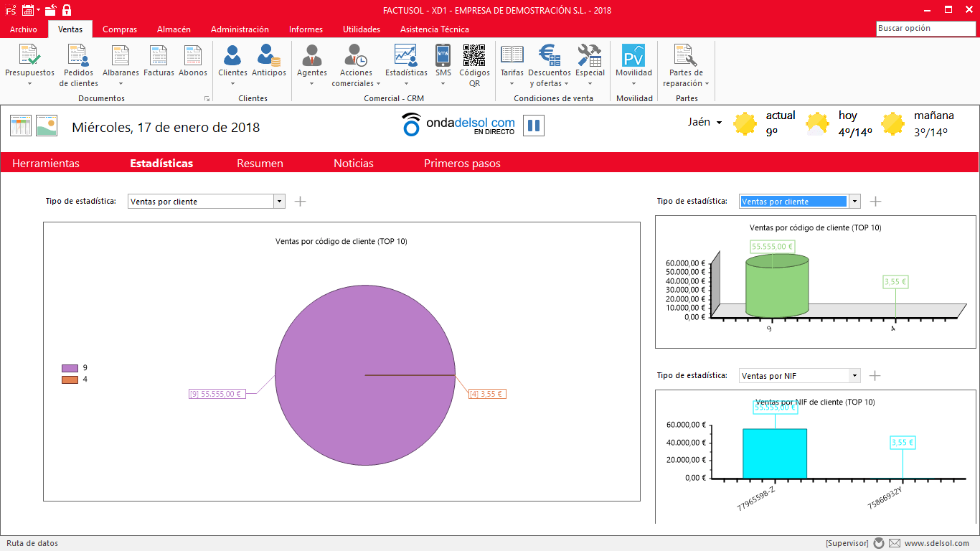The height and width of the screenshot is (551, 980).
Task: Pause the ondadelsol radio stream
Action: pyautogui.click(x=533, y=126)
